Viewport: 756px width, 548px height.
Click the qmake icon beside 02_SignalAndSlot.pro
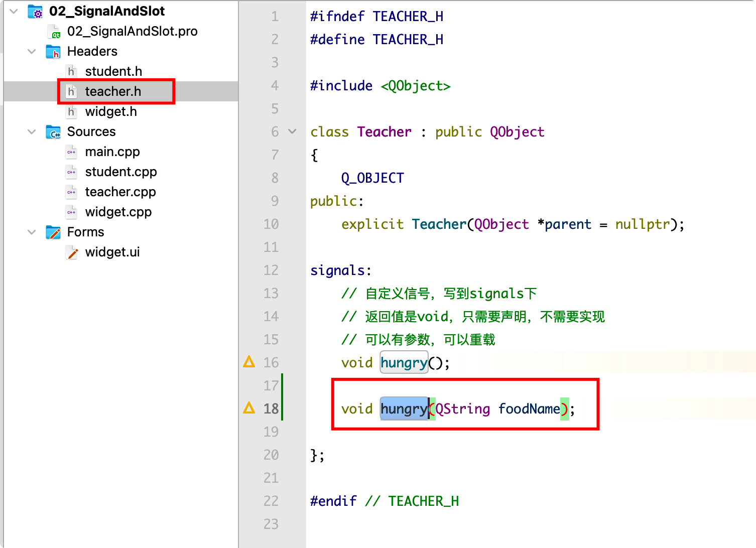(x=54, y=31)
